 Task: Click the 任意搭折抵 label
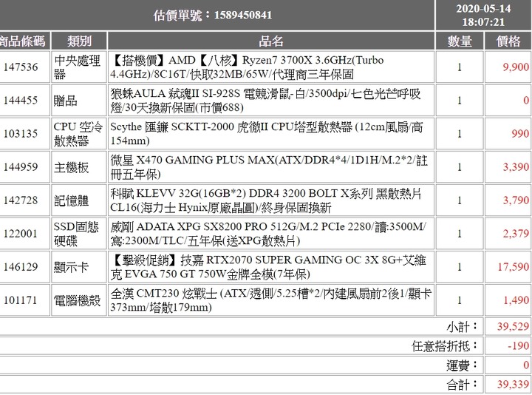(x=445, y=345)
